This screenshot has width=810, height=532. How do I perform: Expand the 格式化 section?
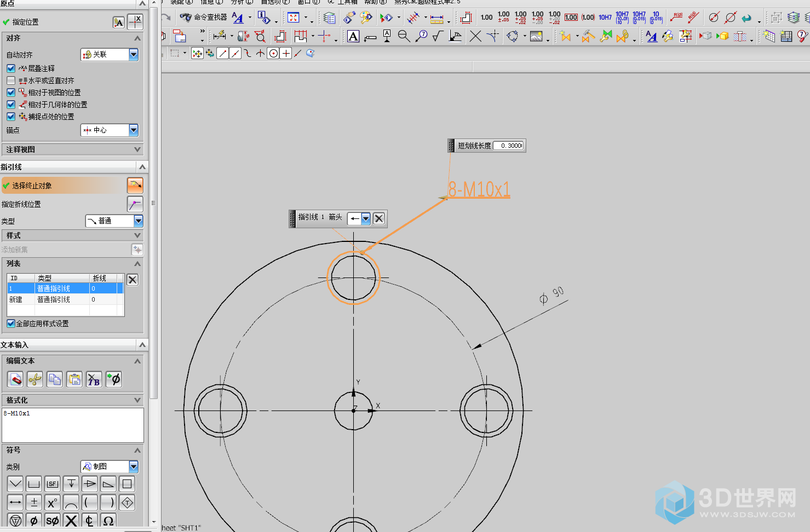(73, 400)
